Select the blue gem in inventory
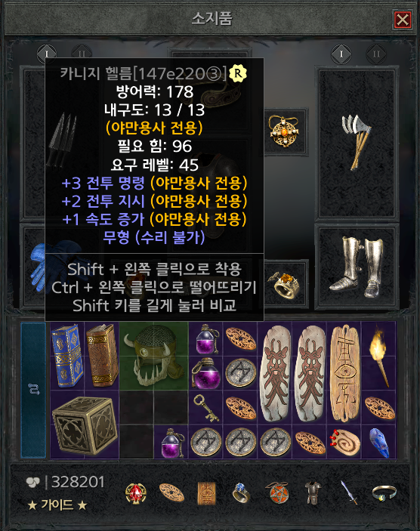Image resolution: width=420 pixels, height=531 pixels. click(379, 443)
